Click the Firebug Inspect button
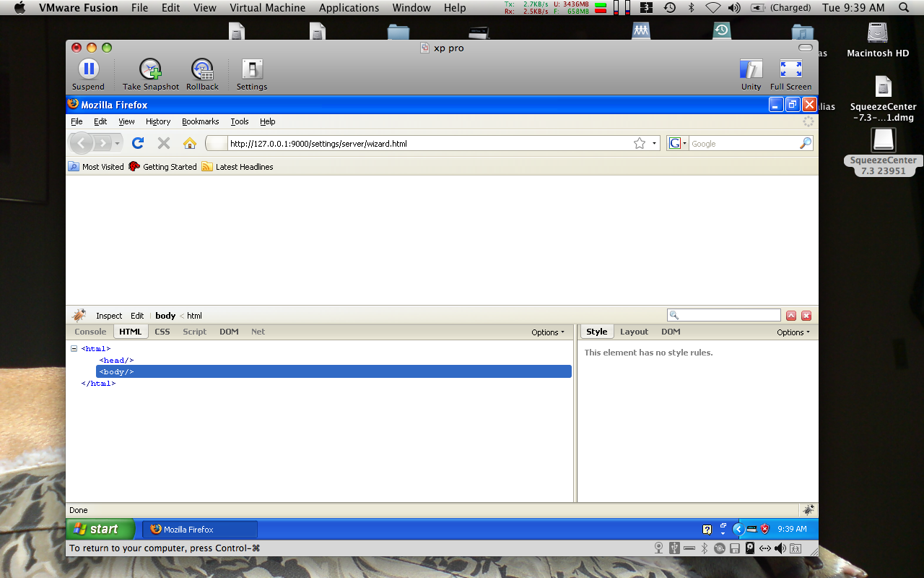The image size is (924, 578). point(109,316)
